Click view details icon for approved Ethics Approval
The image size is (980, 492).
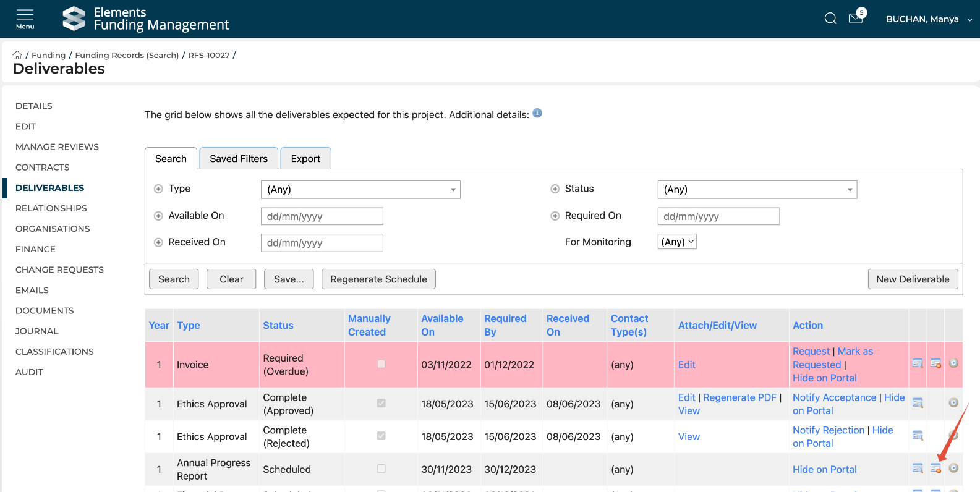[x=918, y=403]
